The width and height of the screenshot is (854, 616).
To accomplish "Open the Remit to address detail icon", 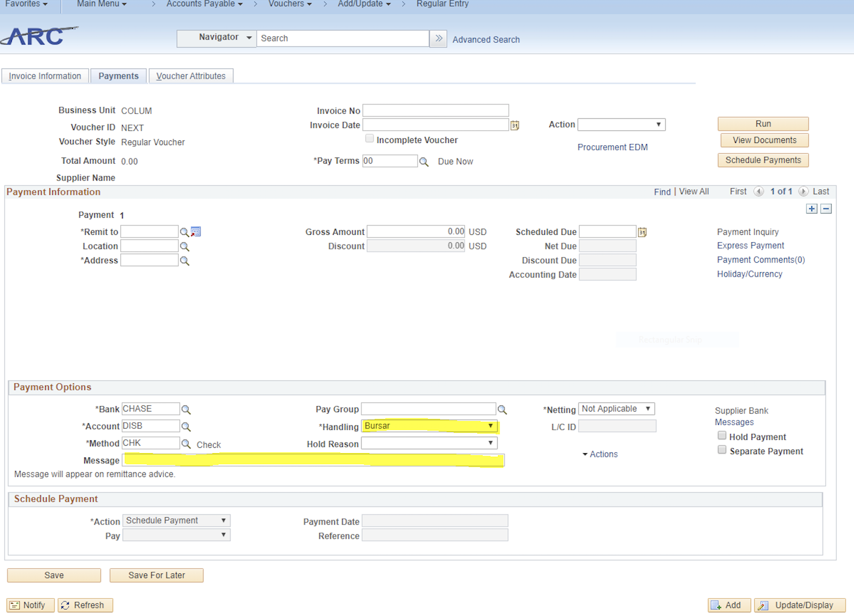I will 196,232.
